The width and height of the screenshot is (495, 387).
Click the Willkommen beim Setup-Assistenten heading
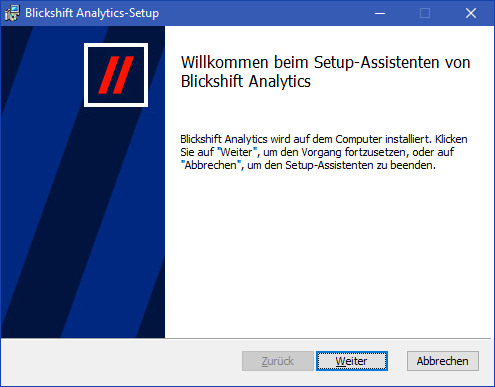325,72
